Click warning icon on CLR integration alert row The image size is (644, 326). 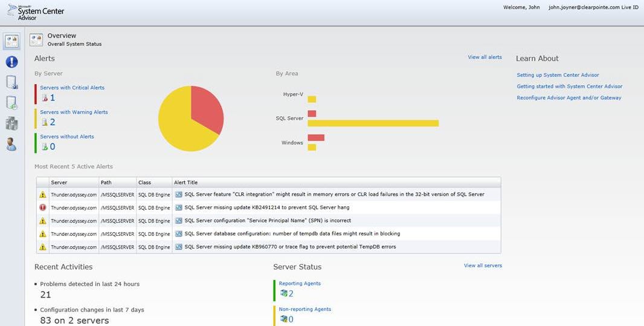(x=43, y=194)
